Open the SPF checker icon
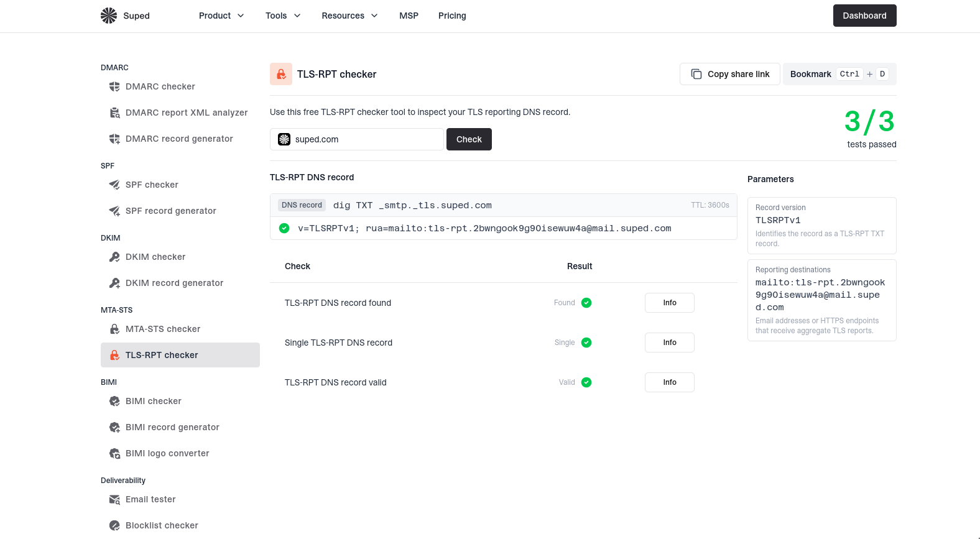This screenshot has width=980, height=539. 114,185
